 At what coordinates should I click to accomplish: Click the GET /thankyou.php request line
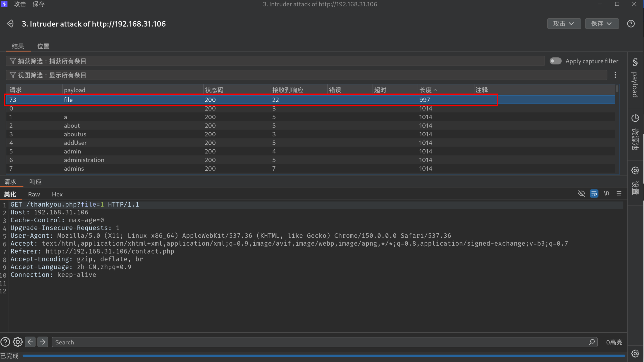(x=75, y=205)
